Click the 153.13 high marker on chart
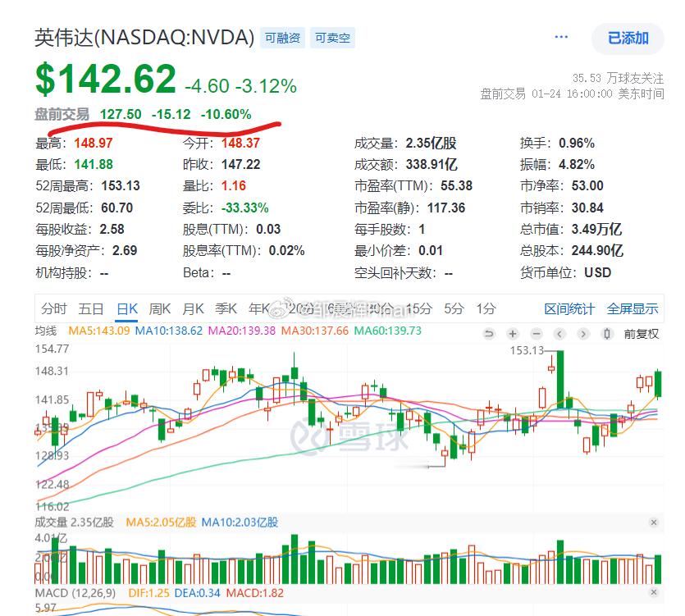Image resolution: width=685 pixels, height=616 pixels. pos(527,351)
